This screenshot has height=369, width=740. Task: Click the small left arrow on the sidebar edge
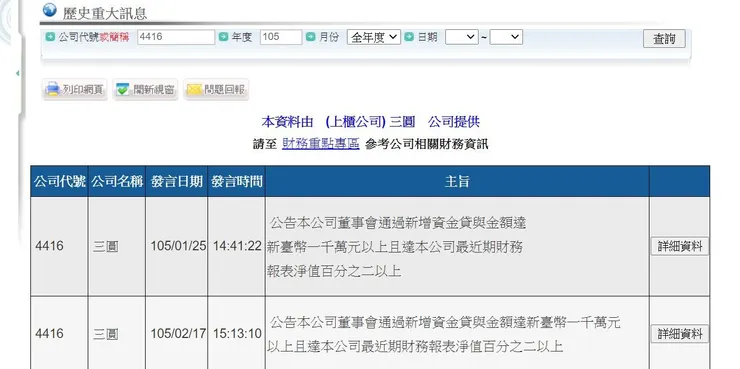(17, 74)
